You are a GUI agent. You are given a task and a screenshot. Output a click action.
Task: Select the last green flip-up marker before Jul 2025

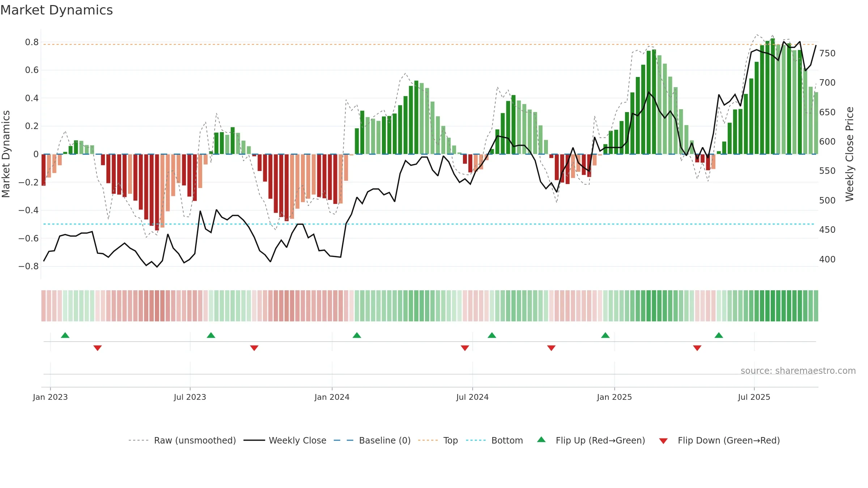click(719, 335)
